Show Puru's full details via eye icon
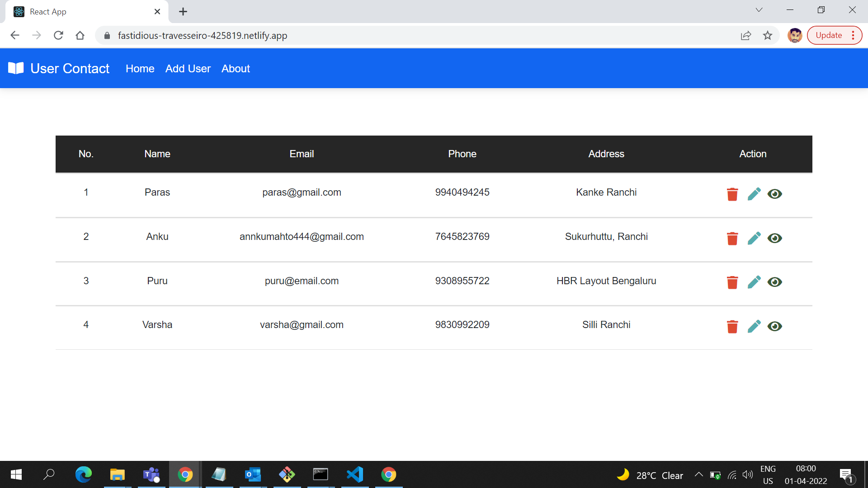Viewport: 868px width, 488px height. pos(775,282)
